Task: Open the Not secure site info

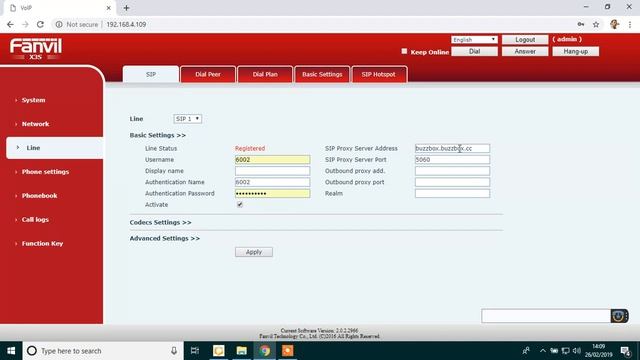Action: (x=77, y=24)
